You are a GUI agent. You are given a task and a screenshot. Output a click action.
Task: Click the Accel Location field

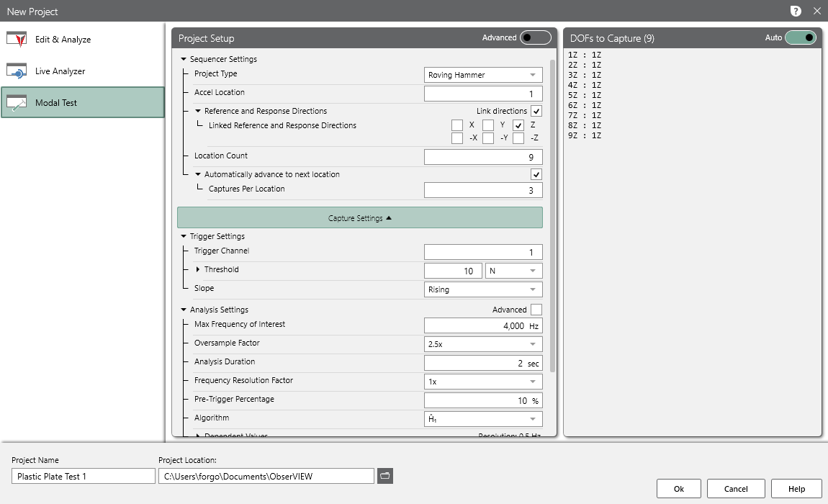483,94
